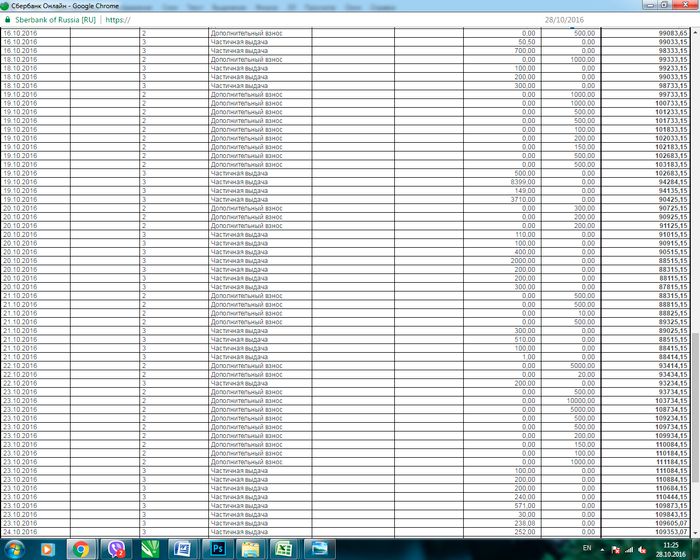Screen dimensions: 700x560
Task: Click 'Частичная выдача' in the 93234,15 row
Action: pos(239,383)
